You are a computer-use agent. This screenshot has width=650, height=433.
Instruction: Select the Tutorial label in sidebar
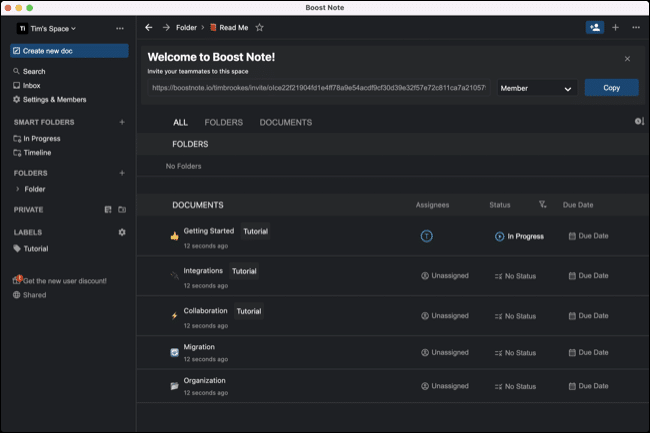31,249
